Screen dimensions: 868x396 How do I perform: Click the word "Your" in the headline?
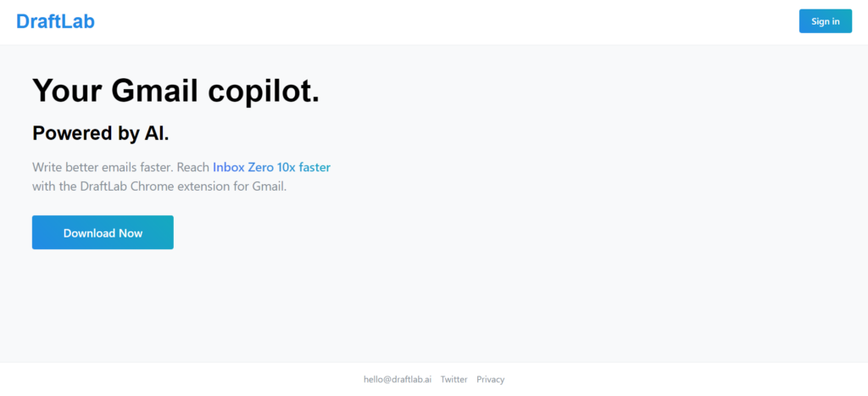(x=66, y=91)
